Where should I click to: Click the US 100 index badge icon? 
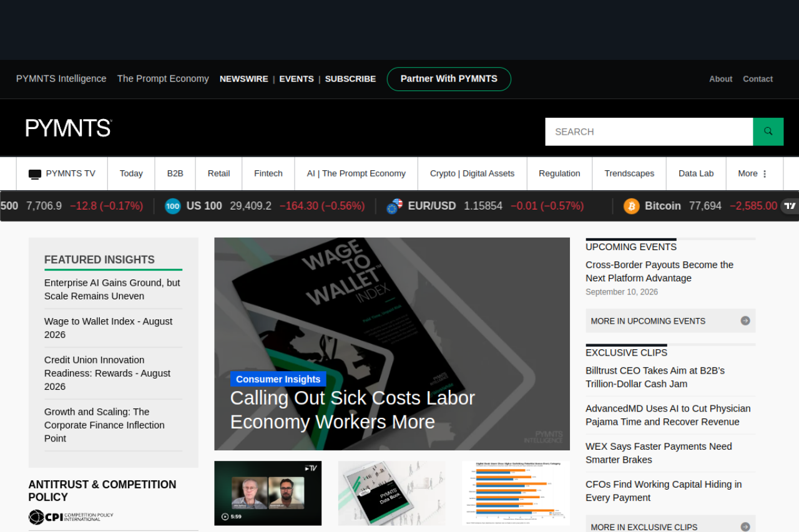click(x=173, y=206)
